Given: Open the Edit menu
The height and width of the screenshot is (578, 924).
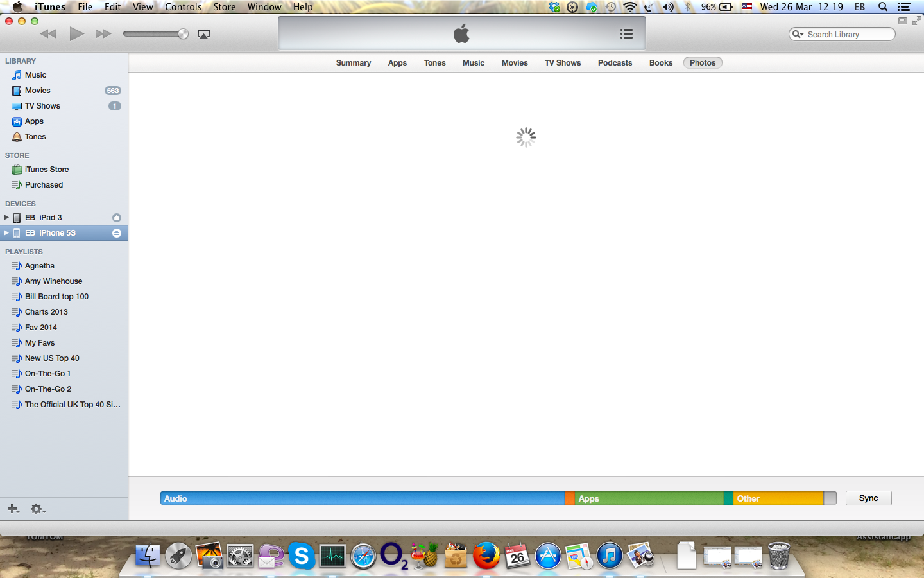Looking at the screenshot, I should click(x=113, y=7).
